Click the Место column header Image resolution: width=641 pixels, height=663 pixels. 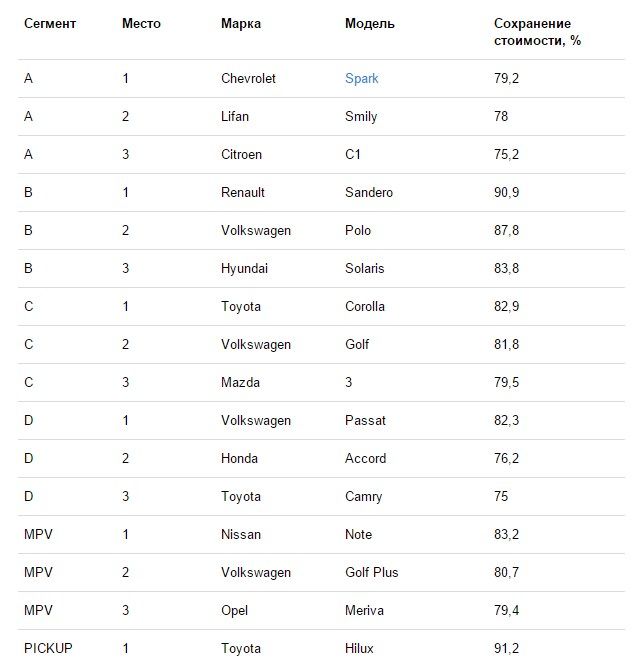[x=141, y=24]
